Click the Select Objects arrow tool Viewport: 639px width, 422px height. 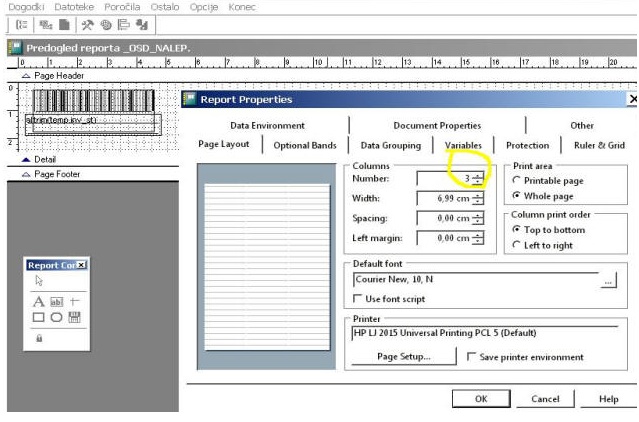tap(39, 281)
